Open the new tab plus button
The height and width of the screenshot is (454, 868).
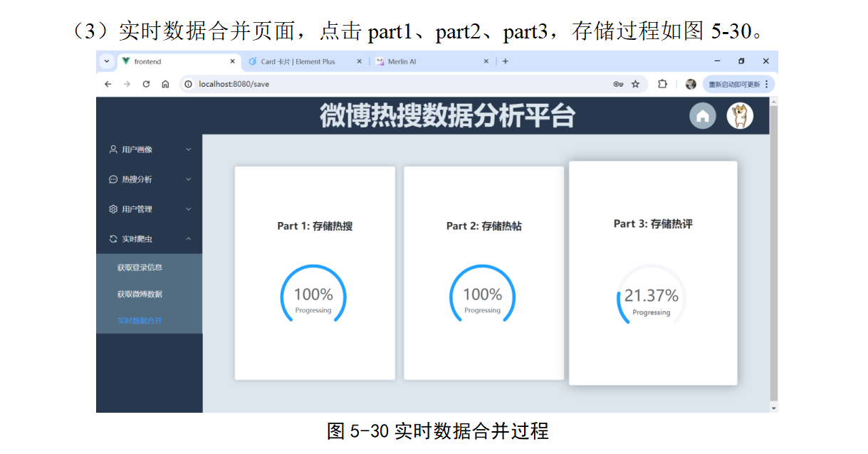click(x=506, y=62)
